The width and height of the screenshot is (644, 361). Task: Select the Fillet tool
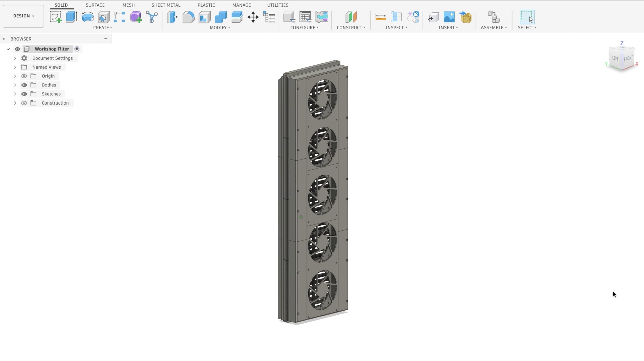point(188,17)
